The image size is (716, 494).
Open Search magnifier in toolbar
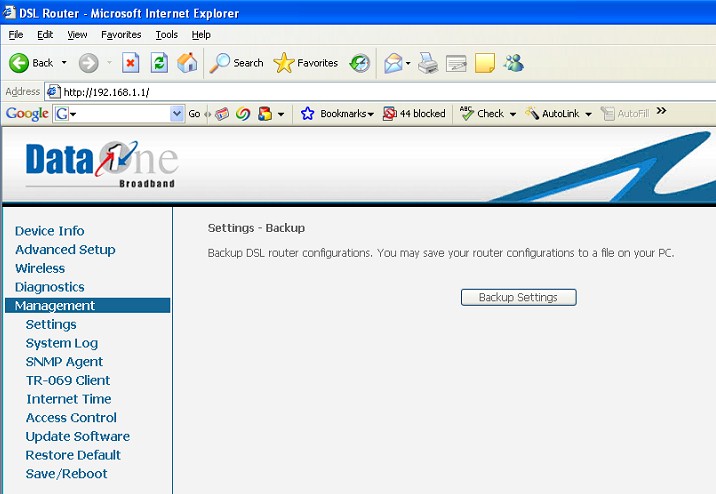coord(220,63)
